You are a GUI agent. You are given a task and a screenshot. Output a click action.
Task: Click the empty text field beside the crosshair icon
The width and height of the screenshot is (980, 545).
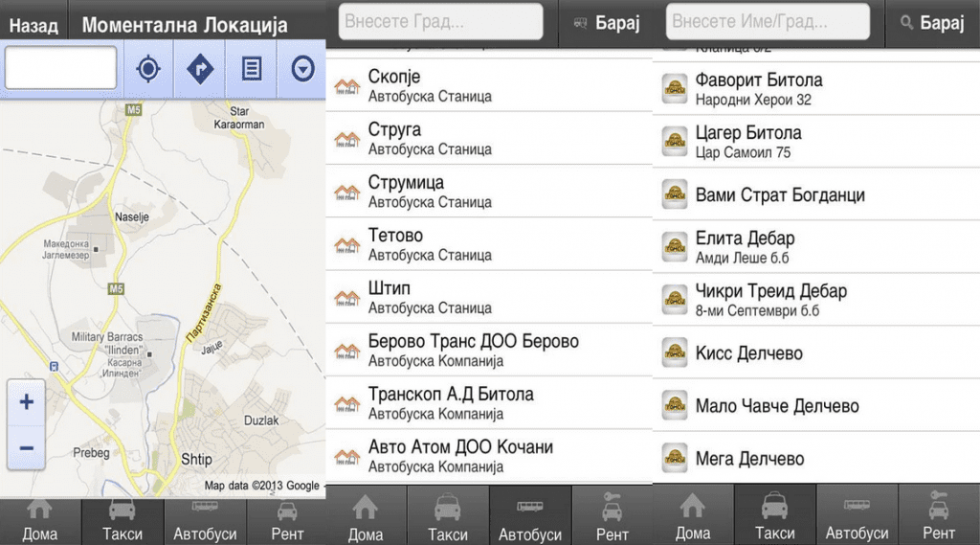pyautogui.click(x=60, y=68)
